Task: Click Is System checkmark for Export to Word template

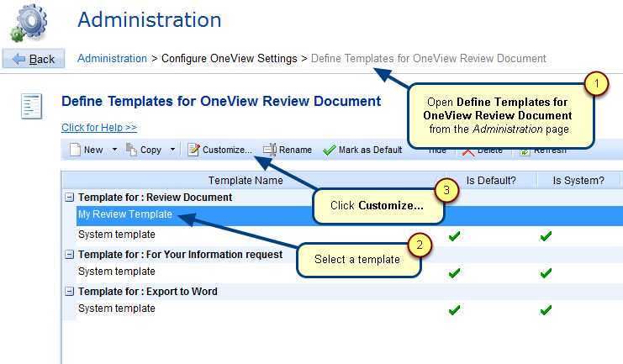Action: [546, 310]
